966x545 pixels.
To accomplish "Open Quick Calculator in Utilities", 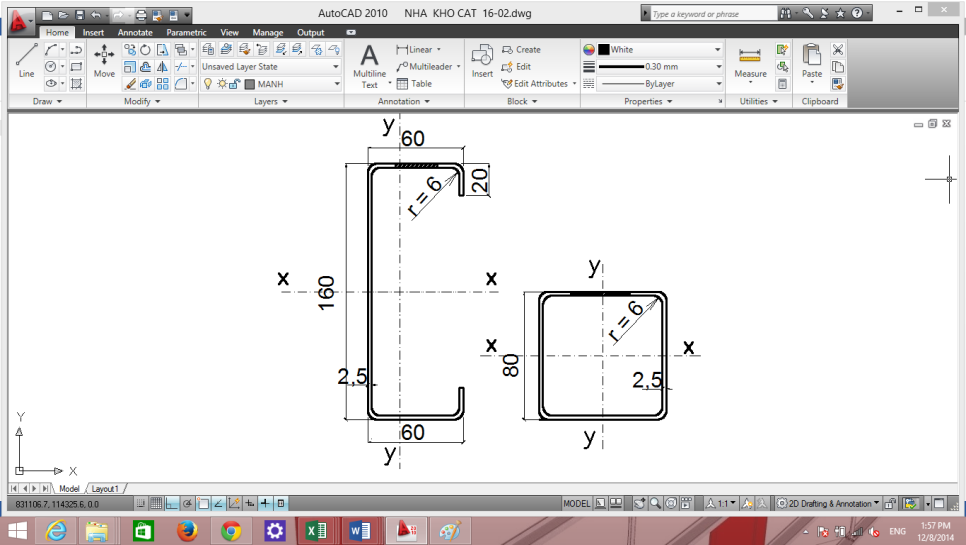I will tap(782, 84).
